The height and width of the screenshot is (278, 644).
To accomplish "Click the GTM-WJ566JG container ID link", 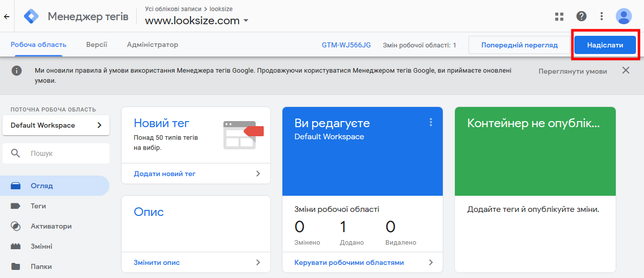I will click(x=346, y=45).
